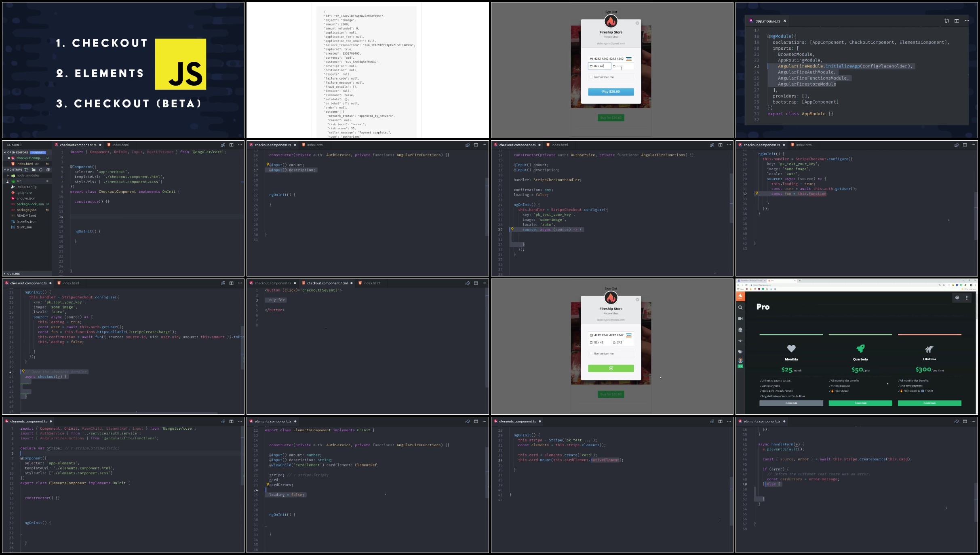Screen dimensions: 980x555
Task: Click the card number field in Pay $20.00 popup
Action: (x=611, y=59)
